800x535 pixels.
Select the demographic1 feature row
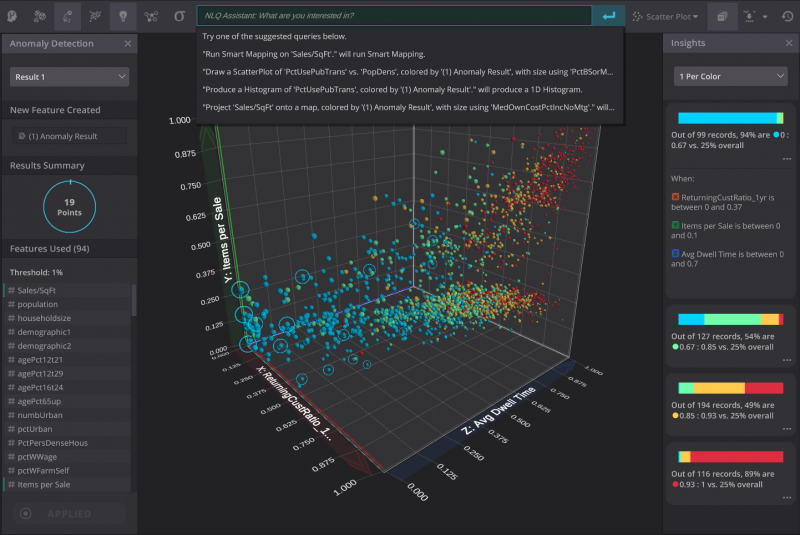[67, 332]
